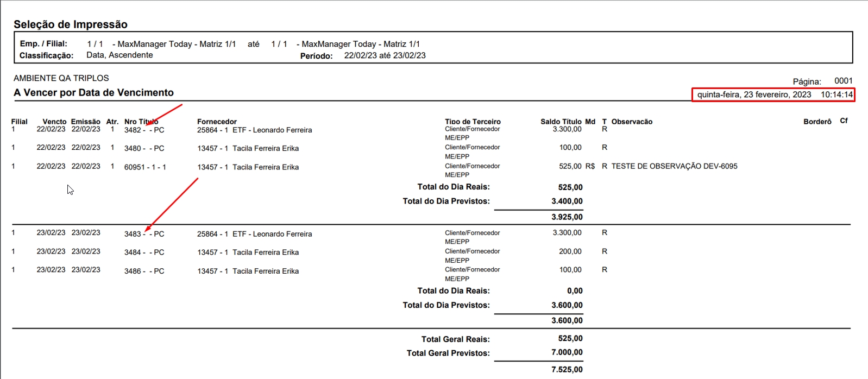Image resolution: width=868 pixels, height=379 pixels.
Task: Click the general forecast value "7.000,00"
Action: (x=567, y=352)
